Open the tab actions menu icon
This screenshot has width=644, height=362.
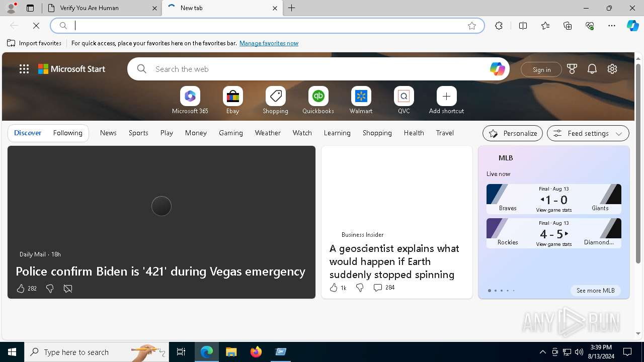click(30, 8)
